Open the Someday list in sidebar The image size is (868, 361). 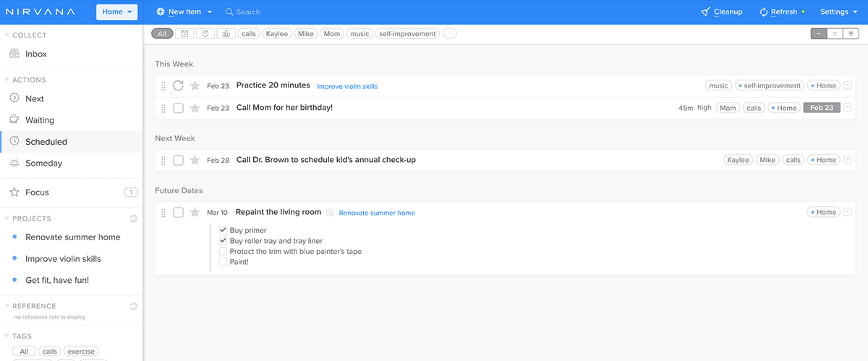tap(43, 163)
